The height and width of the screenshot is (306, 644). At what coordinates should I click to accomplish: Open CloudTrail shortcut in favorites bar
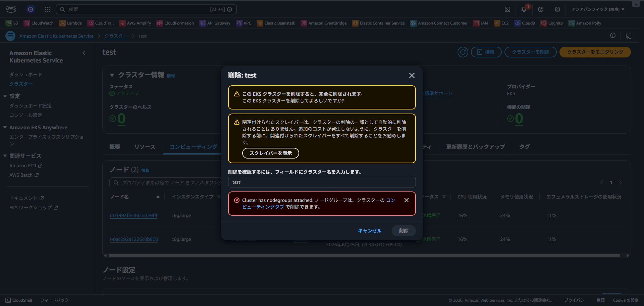pos(101,23)
